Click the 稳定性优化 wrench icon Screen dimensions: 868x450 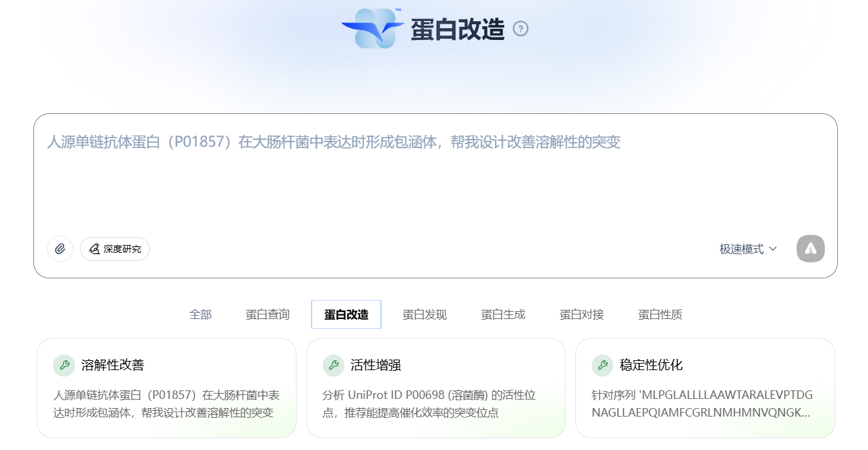[x=602, y=366]
